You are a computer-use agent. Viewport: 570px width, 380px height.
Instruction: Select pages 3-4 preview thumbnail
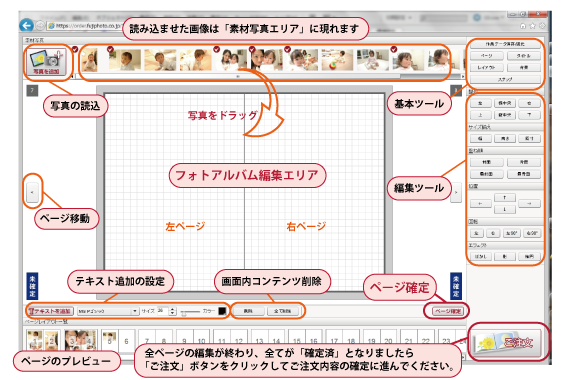pyautogui.click(x=81, y=340)
